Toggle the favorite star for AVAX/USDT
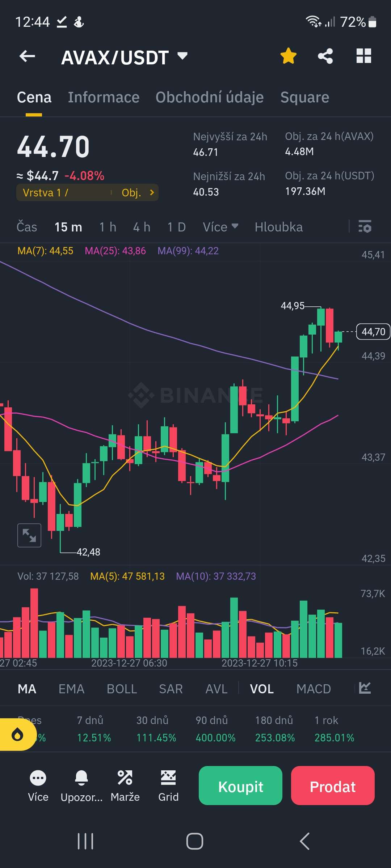The width and height of the screenshot is (391, 868). coord(288,56)
